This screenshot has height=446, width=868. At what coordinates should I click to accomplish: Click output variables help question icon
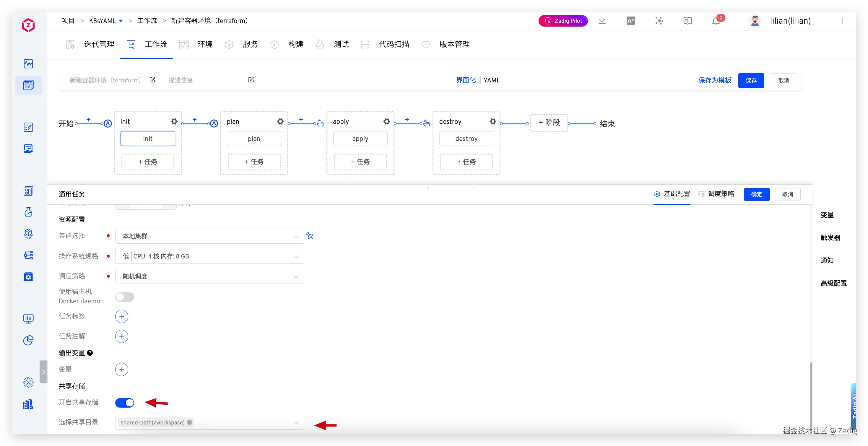tap(90, 353)
